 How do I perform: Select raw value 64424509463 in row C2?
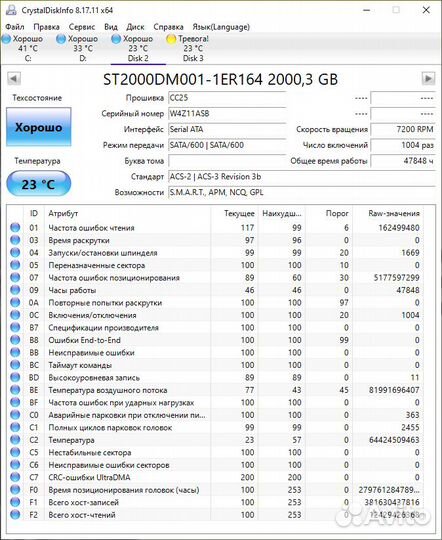[x=394, y=440]
